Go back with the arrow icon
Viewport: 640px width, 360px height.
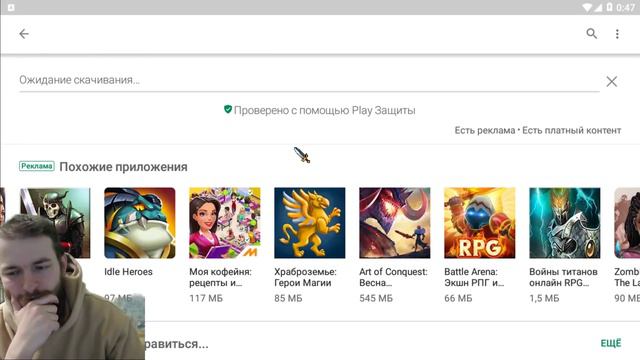[24, 34]
